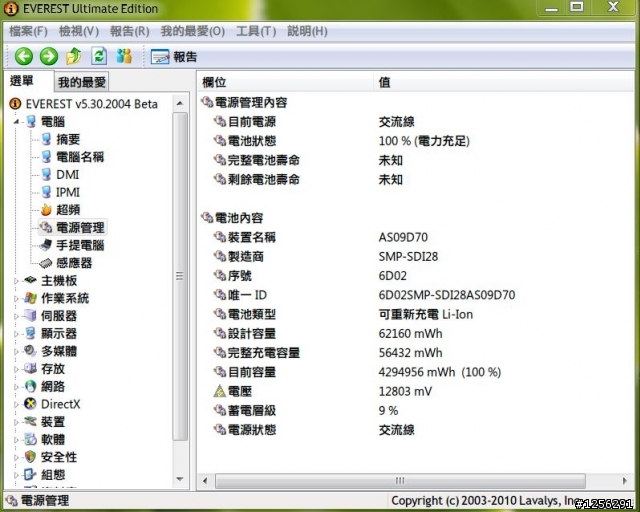Expand the 多媒體 tree node

16,351
